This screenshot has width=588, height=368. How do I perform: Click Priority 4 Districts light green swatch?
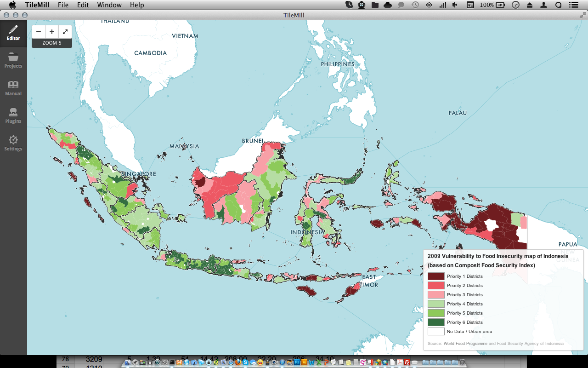pos(436,304)
